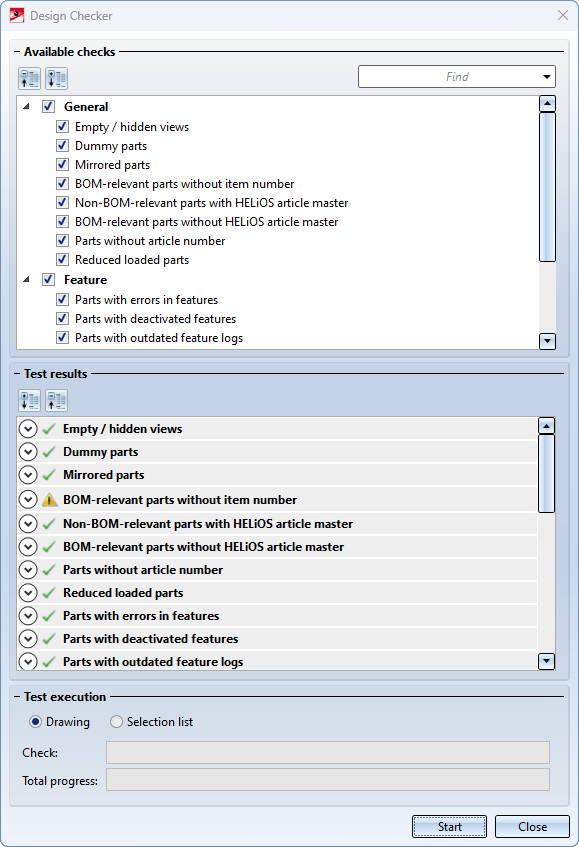Toggle Parts without article number checkbox
579x847 pixels.
[63, 240]
